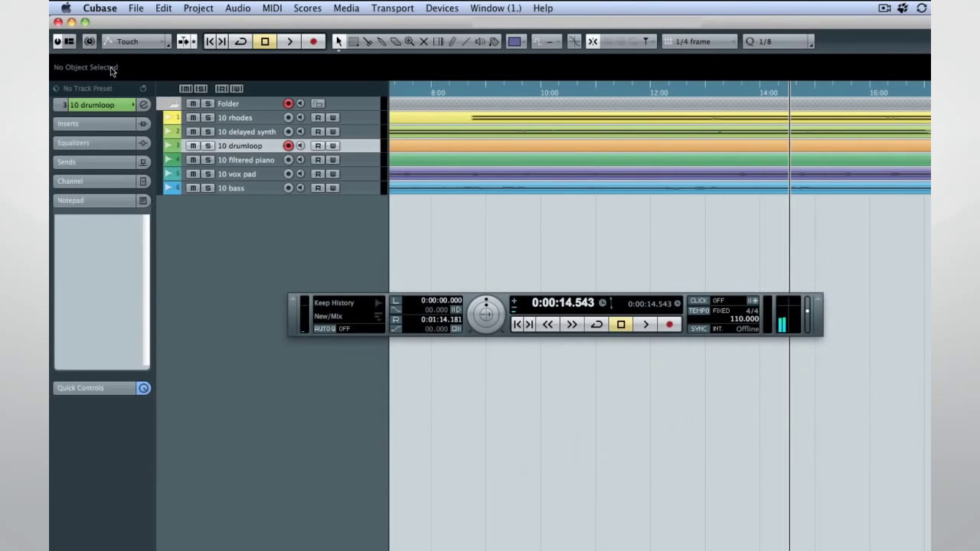Click the global deactivate all solos button
Viewport: 980px width, 551px height.
click(x=201, y=89)
